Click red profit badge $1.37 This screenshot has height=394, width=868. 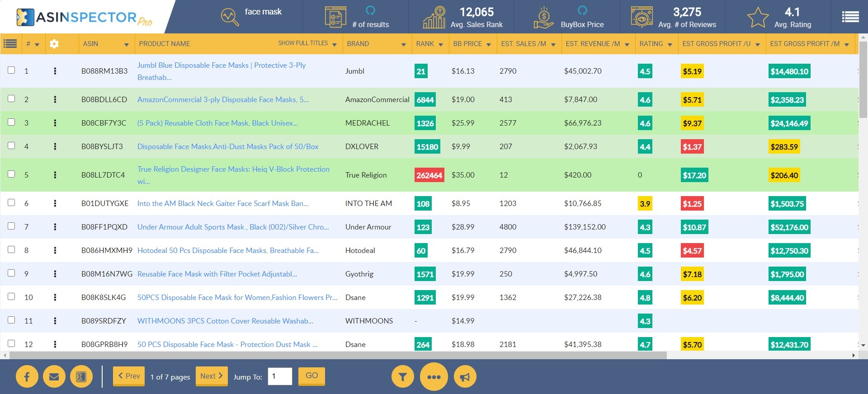[x=692, y=147]
